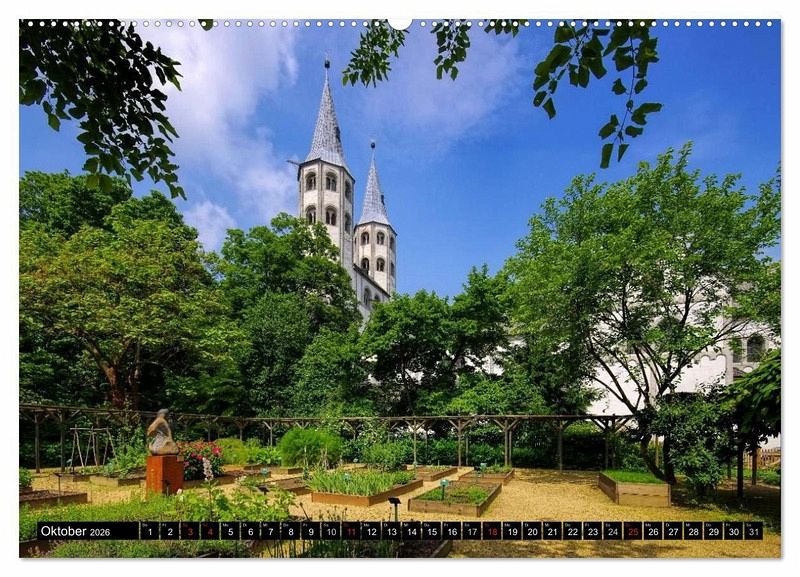Click the sculpture on the orange pedestal
Screen dimensions: 800x577
point(159,434)
